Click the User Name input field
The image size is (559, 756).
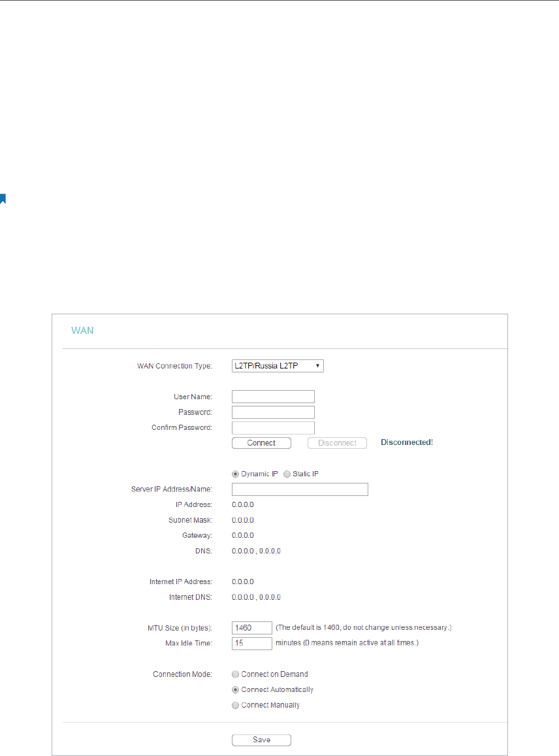pos(273,397)
